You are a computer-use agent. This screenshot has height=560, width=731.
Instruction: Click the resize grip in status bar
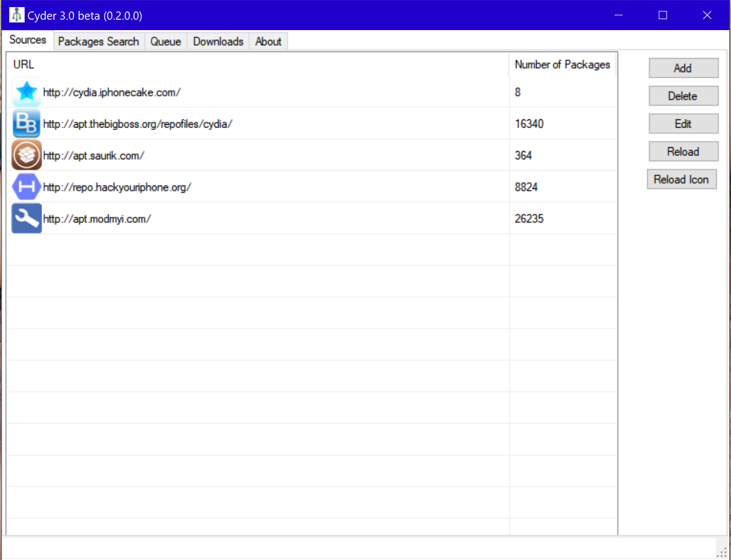722,552
